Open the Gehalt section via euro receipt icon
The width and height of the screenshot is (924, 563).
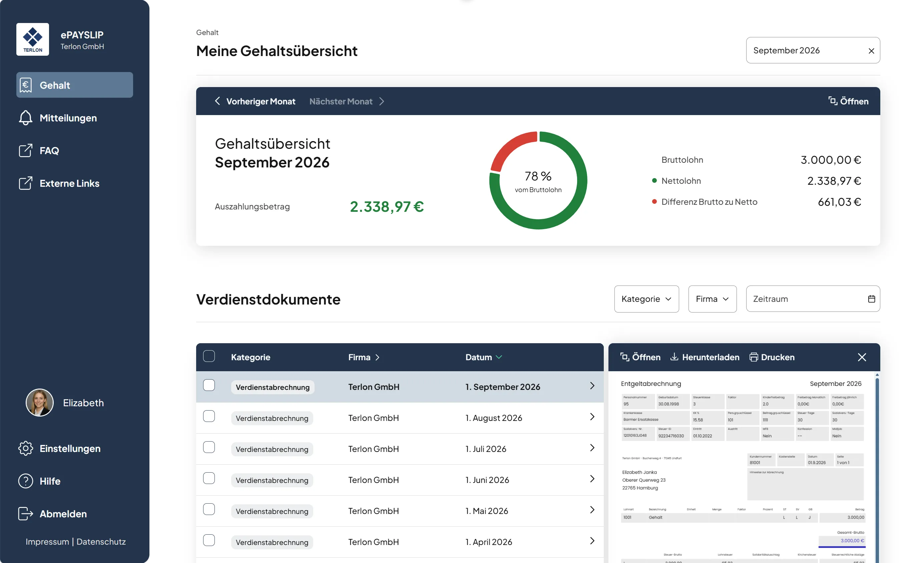click(25, 85)
